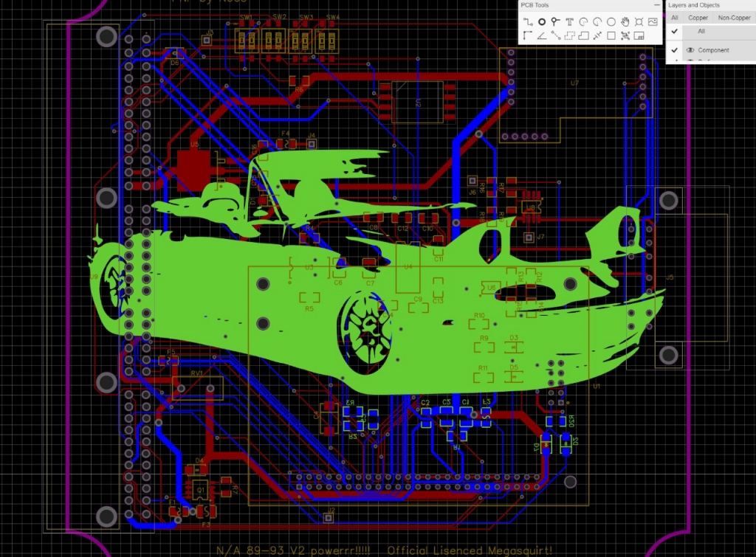Click the U1 designator label
The image size is (756, 557).
597,387
